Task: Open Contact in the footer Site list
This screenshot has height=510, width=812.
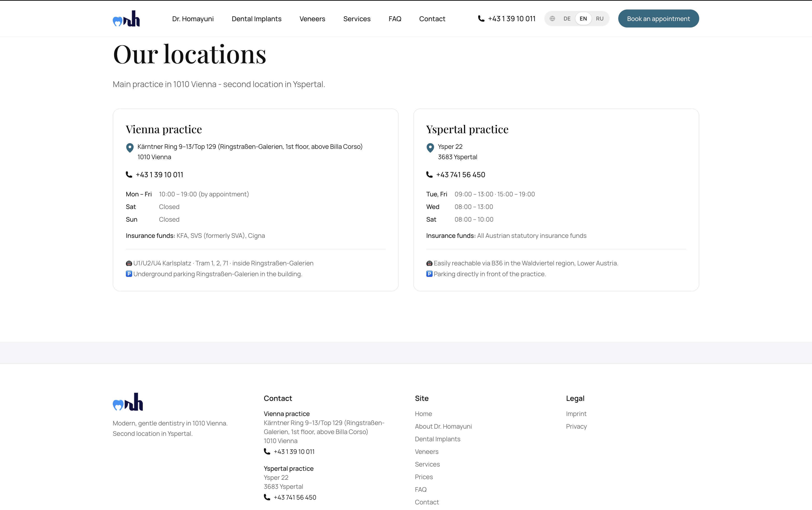Action: click(427, 502)
